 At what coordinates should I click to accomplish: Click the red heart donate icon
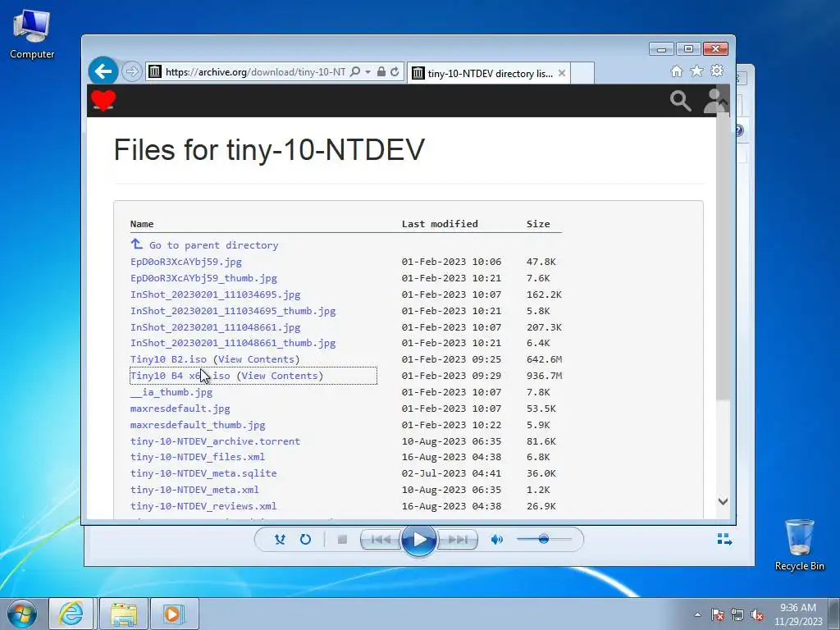[x=103, y=100]
